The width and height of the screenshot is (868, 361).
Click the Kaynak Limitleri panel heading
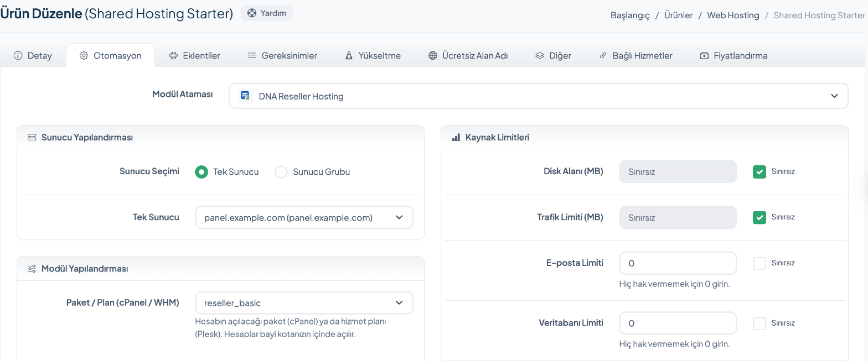pyautogui.click(x=498, y=137)
